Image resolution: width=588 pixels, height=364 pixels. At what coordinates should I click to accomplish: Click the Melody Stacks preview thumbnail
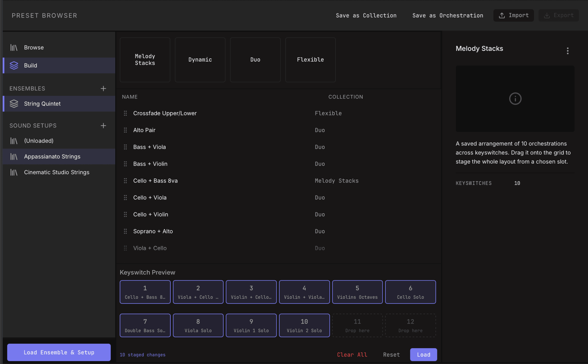tap(515, 98)
